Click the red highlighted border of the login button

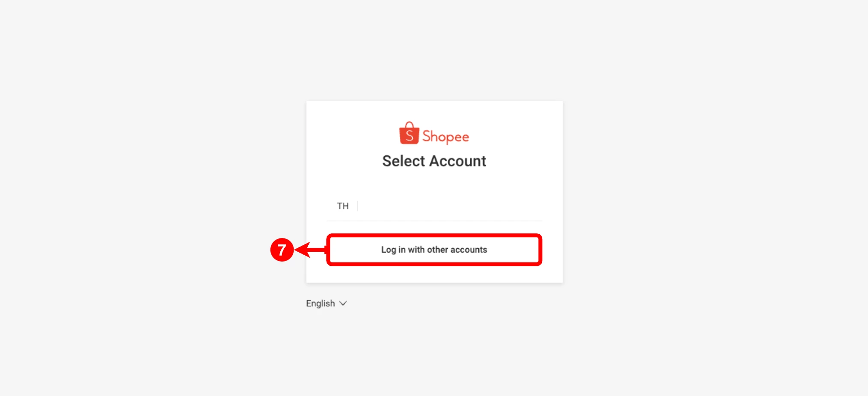[x=434, y=235]
